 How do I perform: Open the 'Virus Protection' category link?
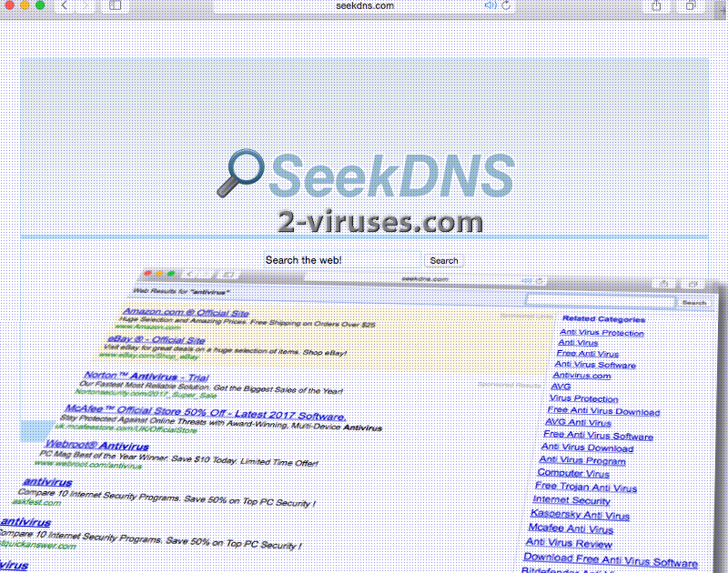[583, 398]
